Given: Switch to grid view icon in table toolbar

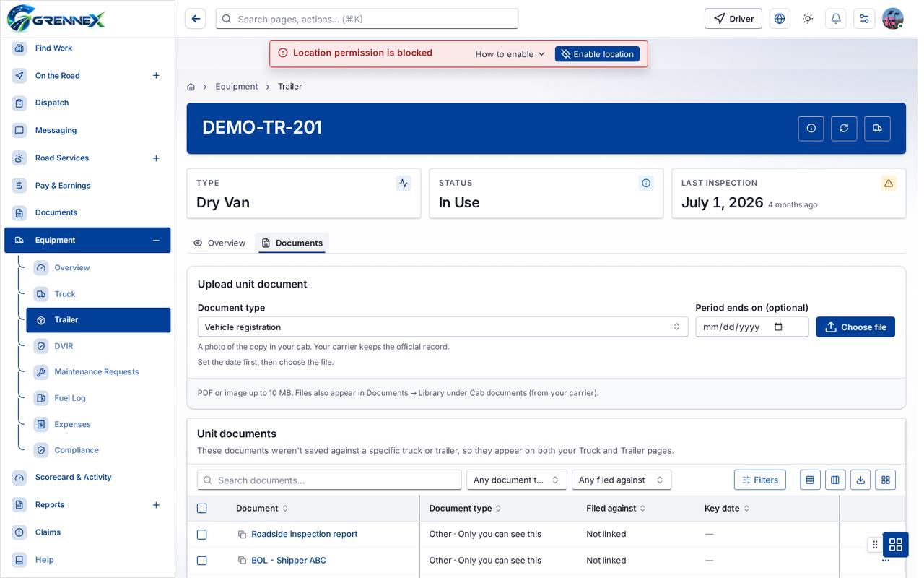Looking at the screenshot, I should 886,480.
